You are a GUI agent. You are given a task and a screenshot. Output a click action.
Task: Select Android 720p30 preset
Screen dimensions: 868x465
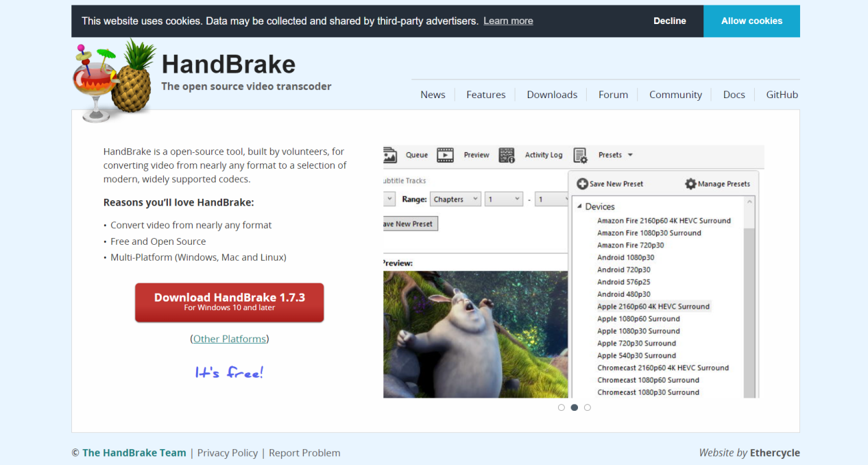click(x=623, y=270)
